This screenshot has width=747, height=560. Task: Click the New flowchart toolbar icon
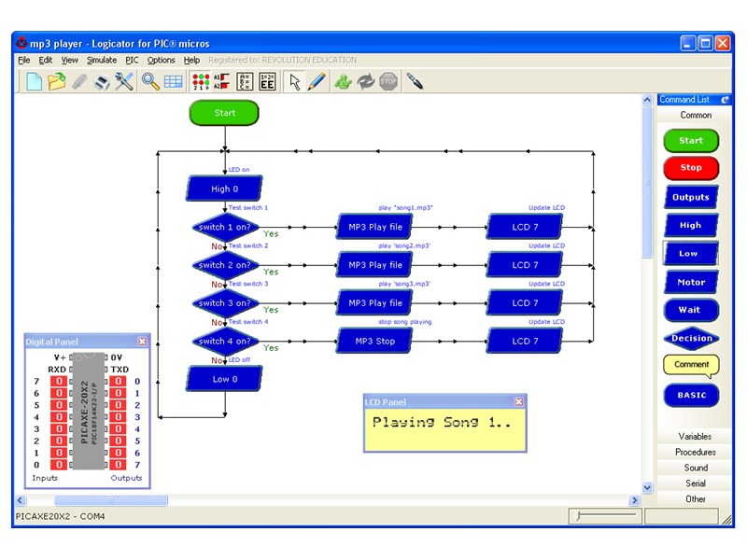[34, 81]
